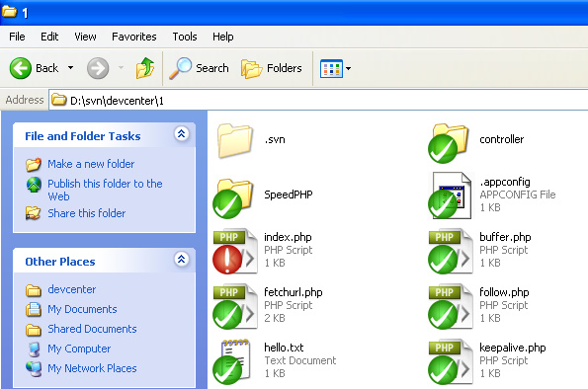Open the Views dropdown arrow
Viewport: 588px width, 389px height.
pos(349,68)
